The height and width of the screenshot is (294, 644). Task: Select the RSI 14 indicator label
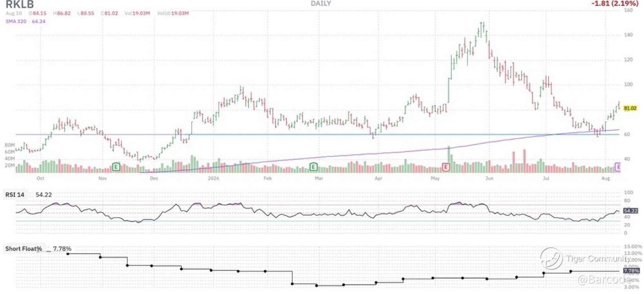[x=15, y=194]
